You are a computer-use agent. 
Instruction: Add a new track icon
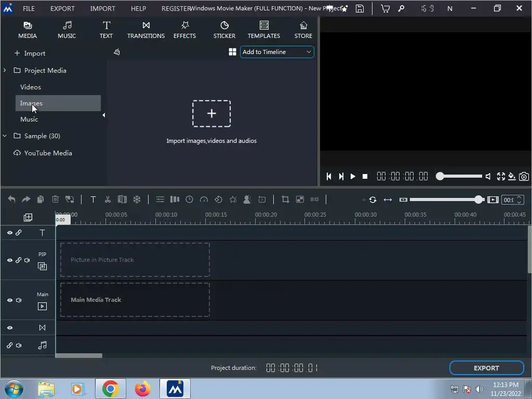tap(28, 217)
